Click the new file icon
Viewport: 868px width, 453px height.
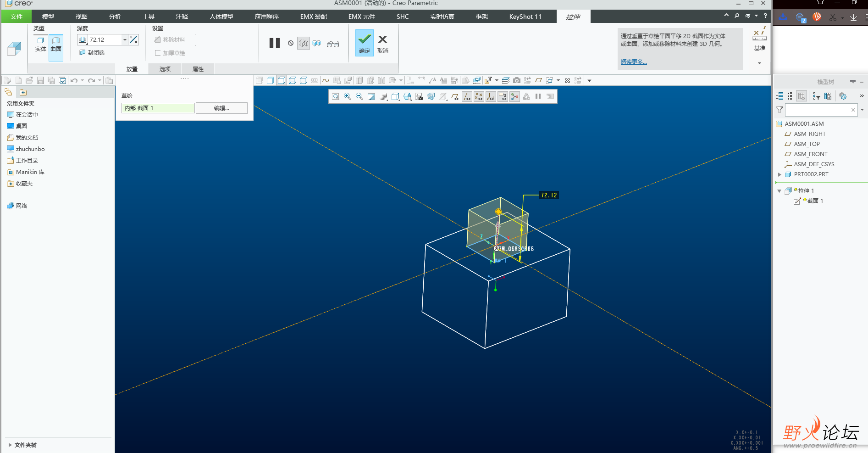[18, 80]
